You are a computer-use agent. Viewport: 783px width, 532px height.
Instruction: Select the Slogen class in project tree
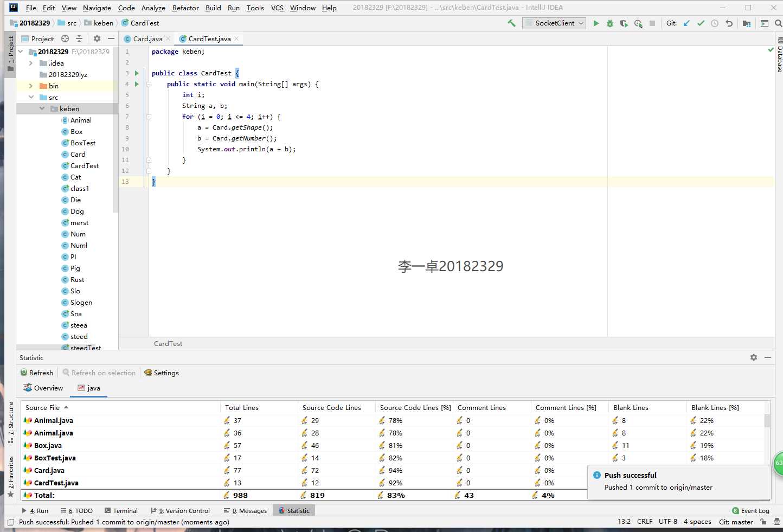click(76, 302)
